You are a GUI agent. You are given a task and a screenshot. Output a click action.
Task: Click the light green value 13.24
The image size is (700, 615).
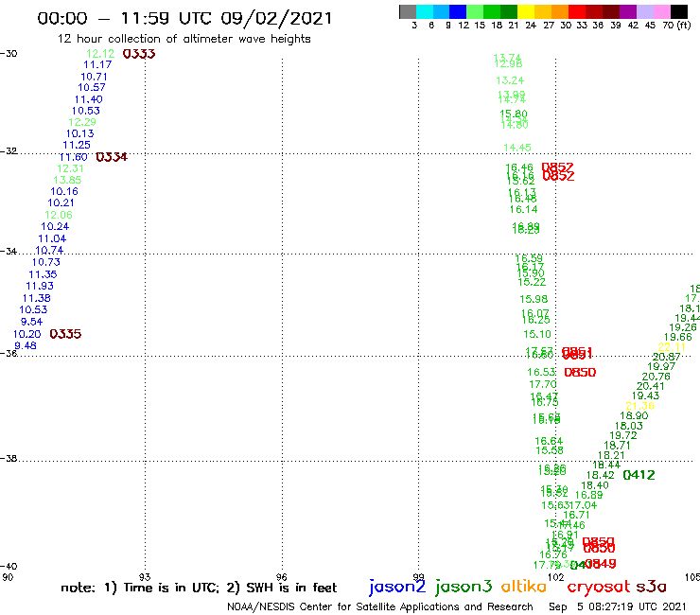(x=510, y=80)
